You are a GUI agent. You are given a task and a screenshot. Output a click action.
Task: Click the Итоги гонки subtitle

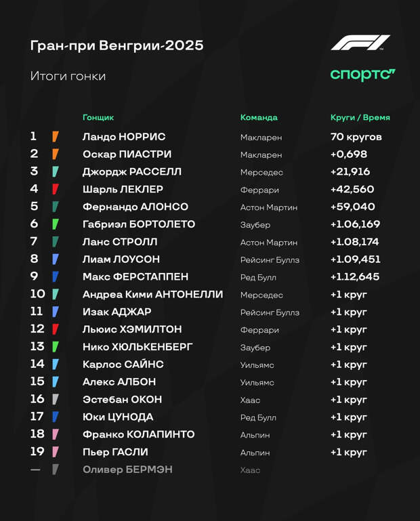coord(68,76)
